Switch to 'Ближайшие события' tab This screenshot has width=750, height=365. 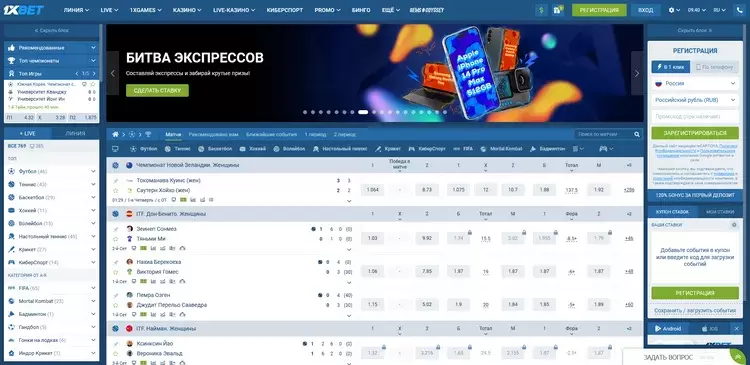(x=272, y=134)
